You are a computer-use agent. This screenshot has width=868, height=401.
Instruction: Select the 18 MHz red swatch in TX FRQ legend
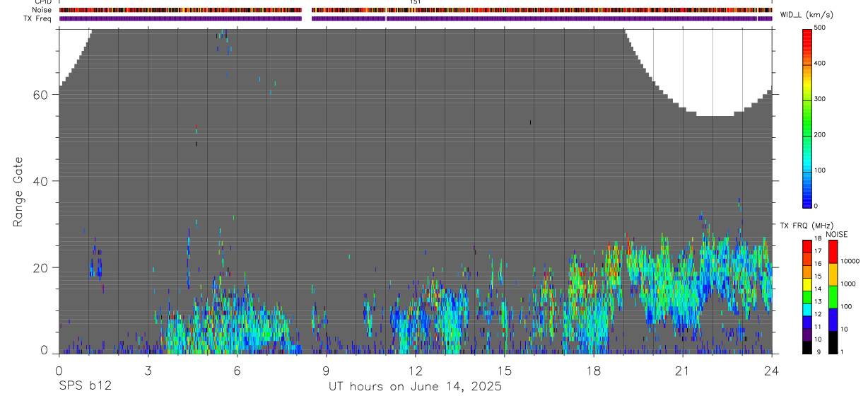[x=807, y=245]
